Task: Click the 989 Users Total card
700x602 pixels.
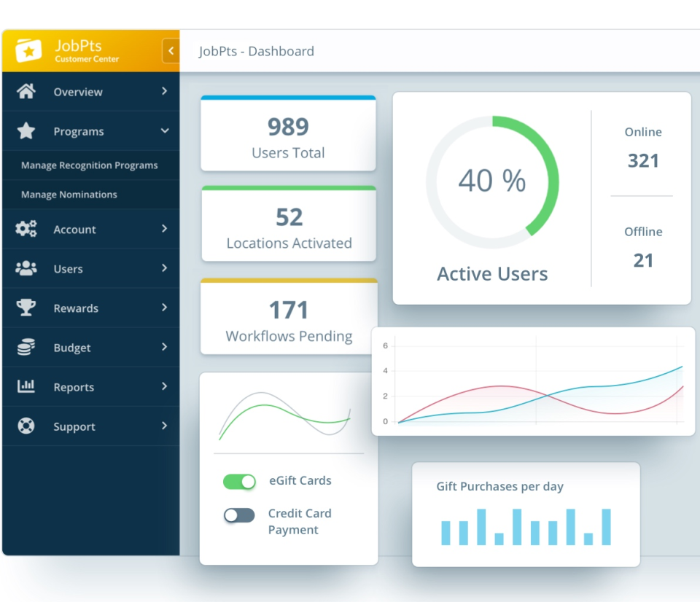Action: 289,133
